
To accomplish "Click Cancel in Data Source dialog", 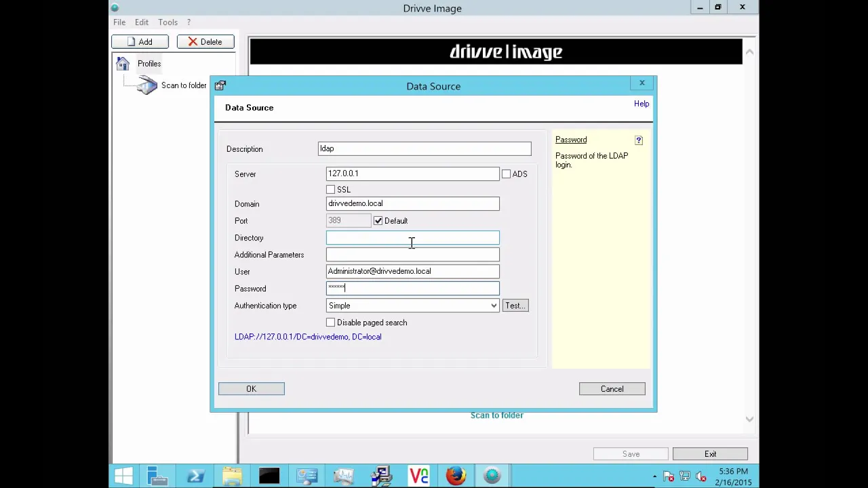I will pyautogui.click(x=612, y=389).
